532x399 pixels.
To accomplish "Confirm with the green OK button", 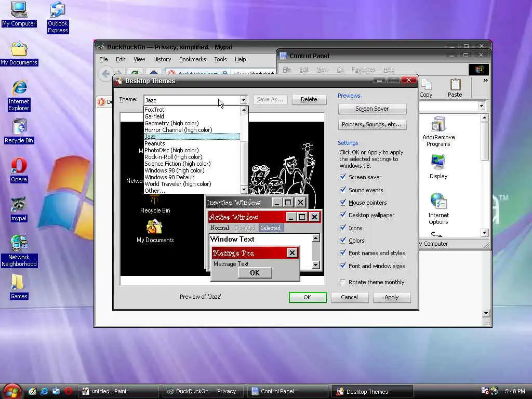I will tap(308, 297).
